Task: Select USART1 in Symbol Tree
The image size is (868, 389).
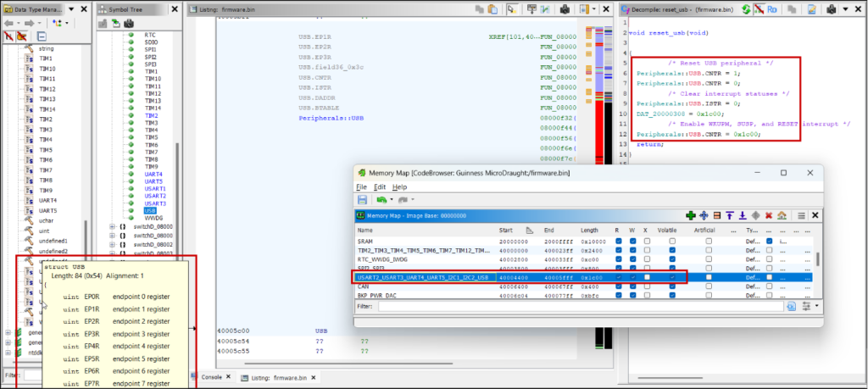Action: coord(154,189)
